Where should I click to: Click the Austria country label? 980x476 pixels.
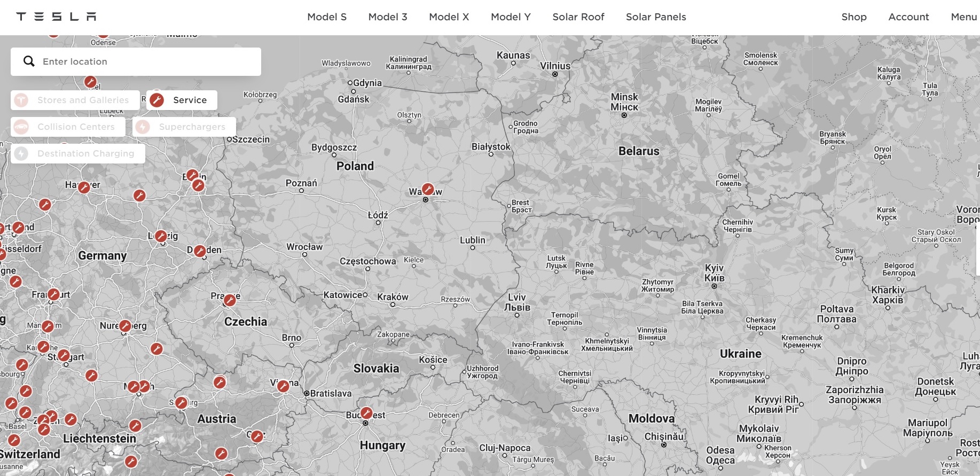click(x=217, y=419)
